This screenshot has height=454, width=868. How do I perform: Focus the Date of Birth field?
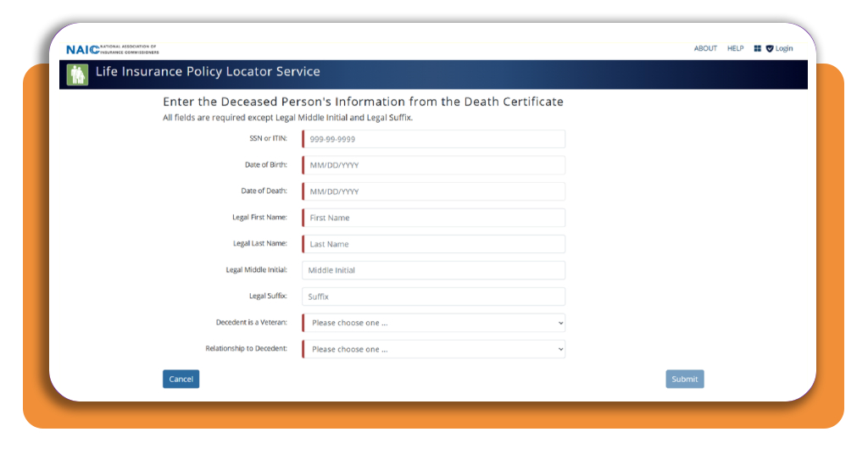coord(433,165)
